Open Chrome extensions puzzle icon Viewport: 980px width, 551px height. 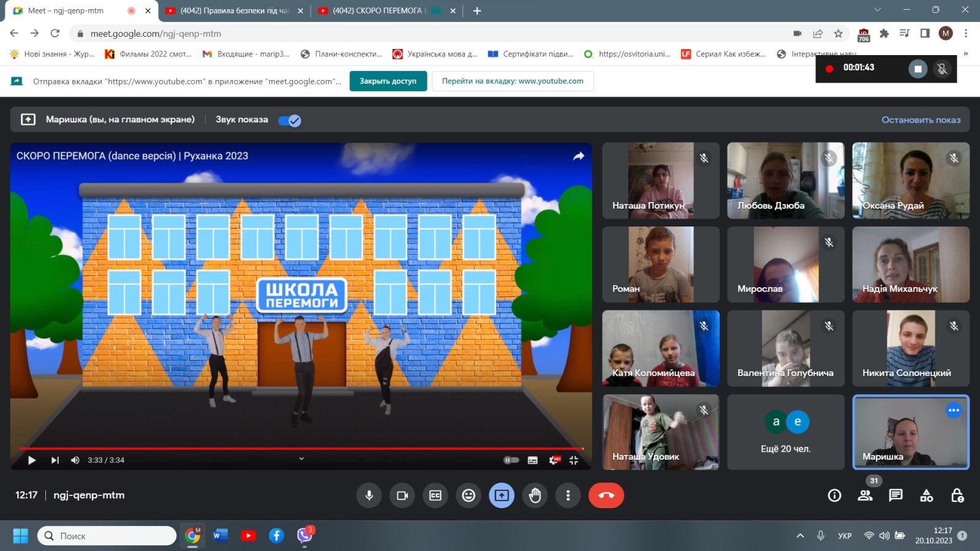(x=884, y=34)
